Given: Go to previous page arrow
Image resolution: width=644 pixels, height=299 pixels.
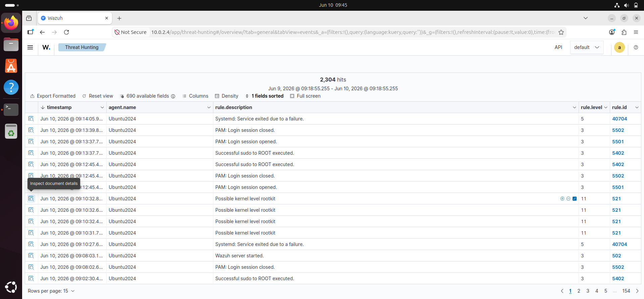Looking at the screenshot, I should (x=562, y=291).
